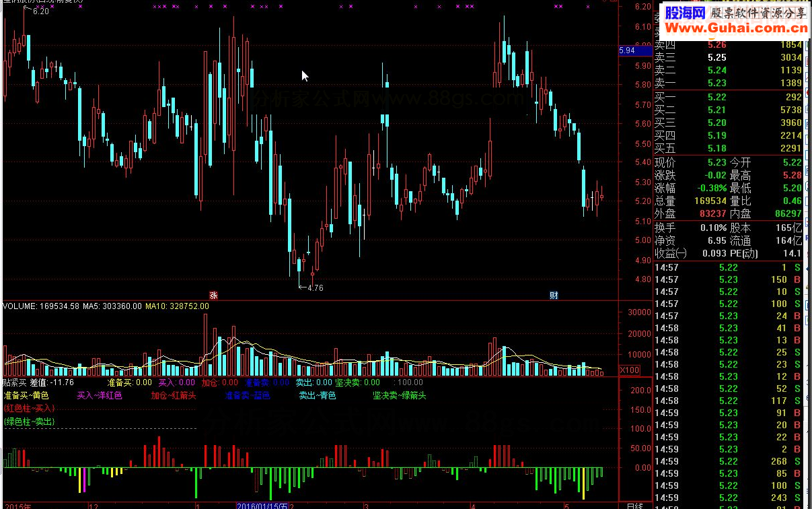Image resolution: width=812 pixels, height=509 pixels.
Task: Select the 卖一 ask row at 5.23
Action: [x=729, y=82]
